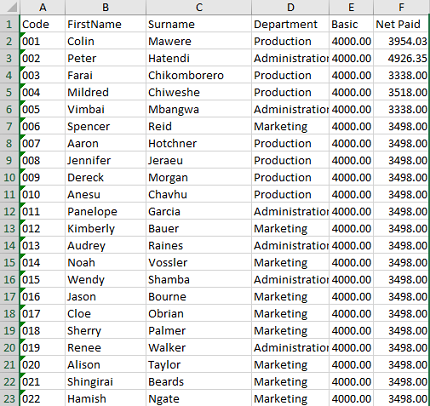Select cell with first name Peter
The height and width of the screenshot is (406, 430).
106,58
